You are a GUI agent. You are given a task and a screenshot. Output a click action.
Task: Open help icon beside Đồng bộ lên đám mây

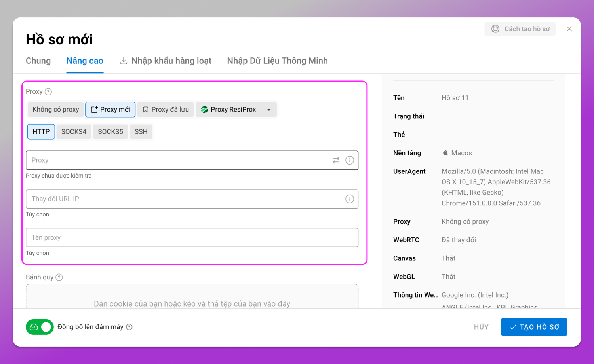point(129,327)
